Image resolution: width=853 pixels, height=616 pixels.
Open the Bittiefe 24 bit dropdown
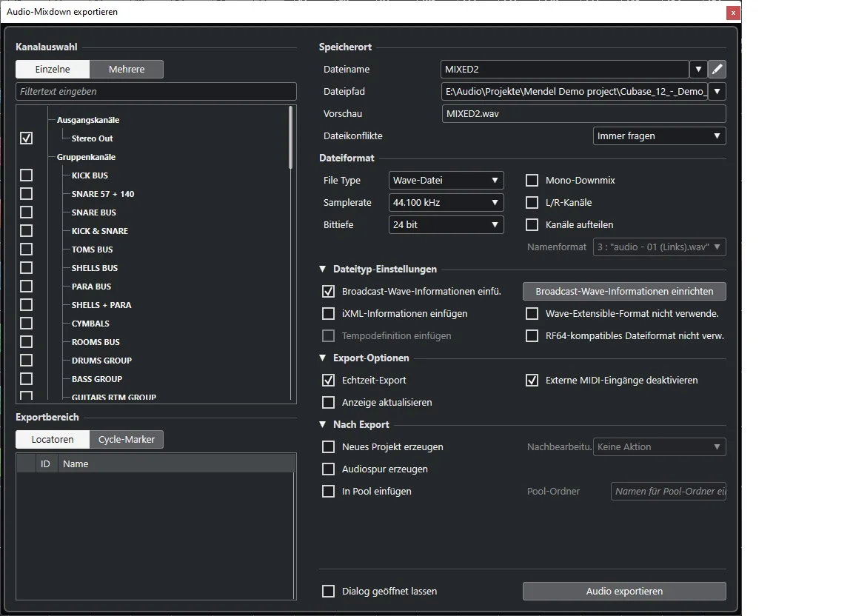446,225
